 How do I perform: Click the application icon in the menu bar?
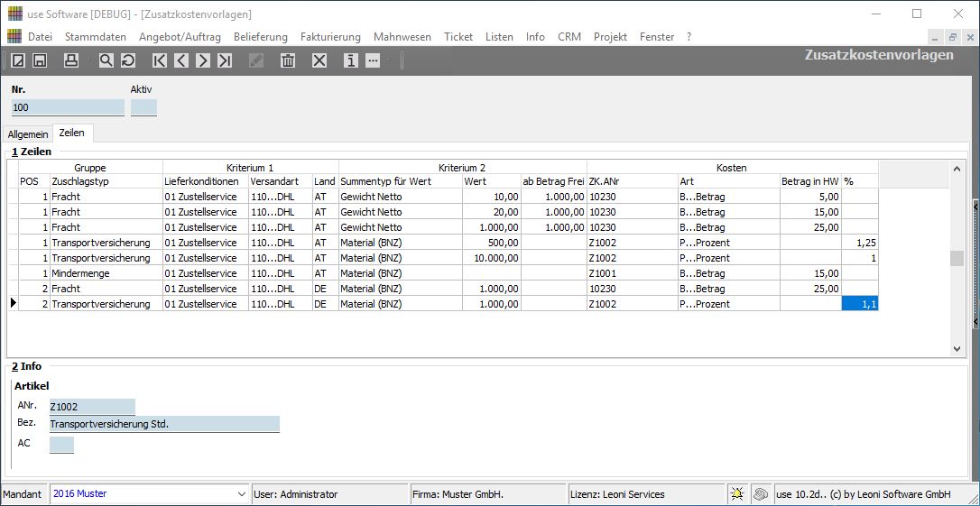point(14,36)
